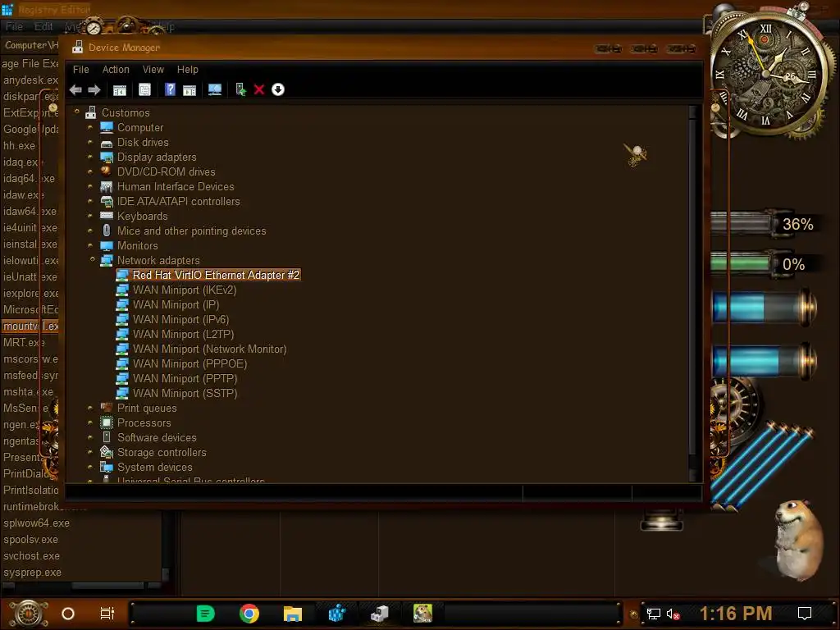This screenshot has width=840, height=630.
Task: Click the action pane toolbar icon
Action: [x=189, y=89]
